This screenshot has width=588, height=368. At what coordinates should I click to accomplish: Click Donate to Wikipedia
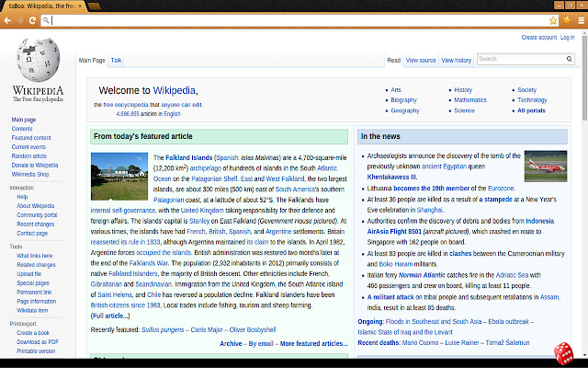(x=35, y=166)
